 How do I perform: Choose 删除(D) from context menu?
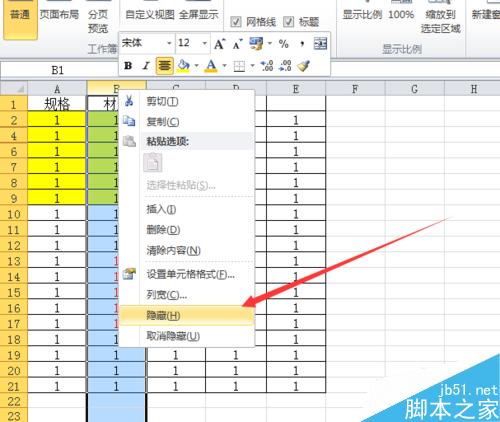click(x=187, y=230)
